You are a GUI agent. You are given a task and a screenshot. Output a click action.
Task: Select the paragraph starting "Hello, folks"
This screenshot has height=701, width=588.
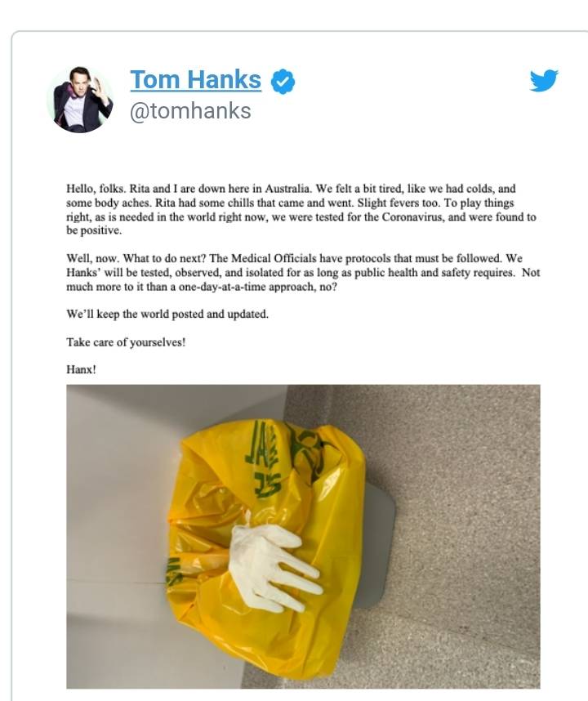click(x=301, y=209)
